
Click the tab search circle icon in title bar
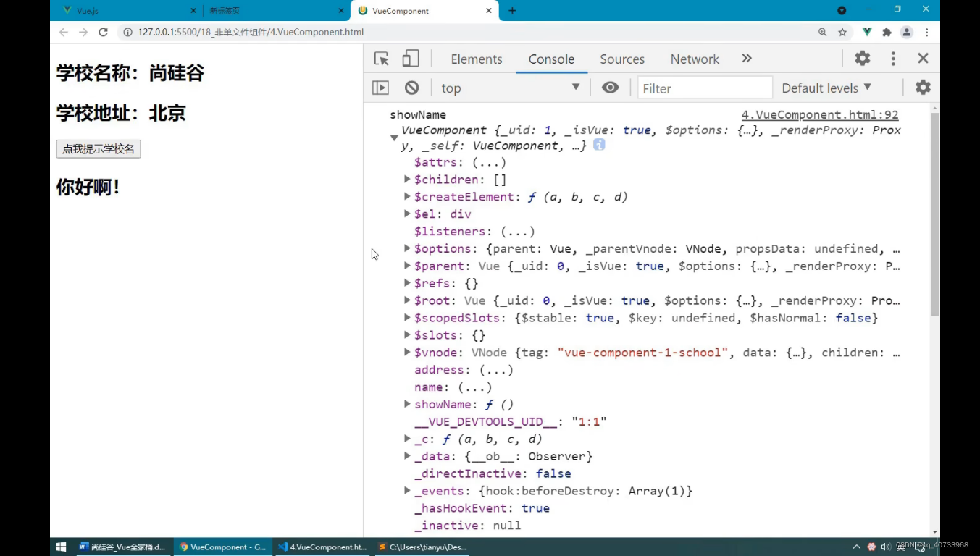(x=842, y=10)
